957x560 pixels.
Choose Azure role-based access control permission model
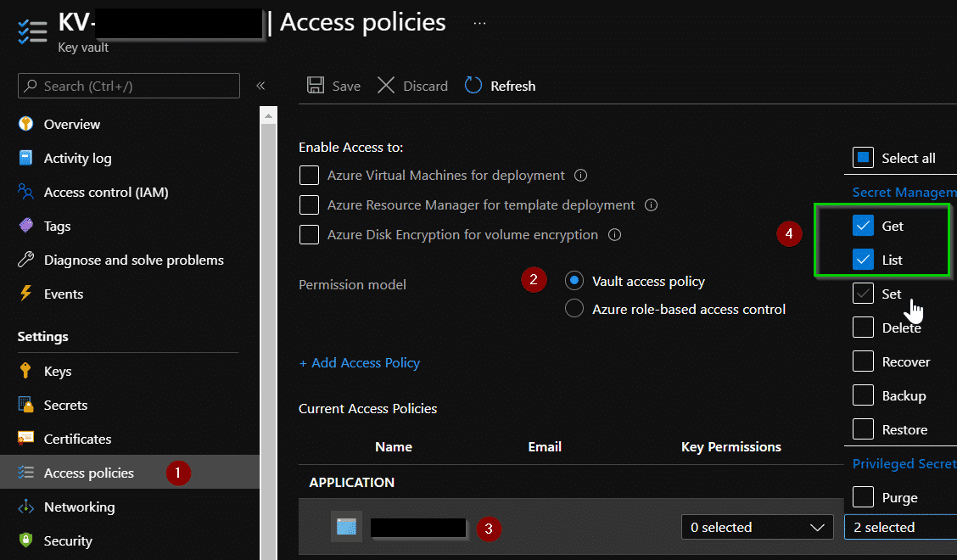pyautogui.click(x=574, y=309)
